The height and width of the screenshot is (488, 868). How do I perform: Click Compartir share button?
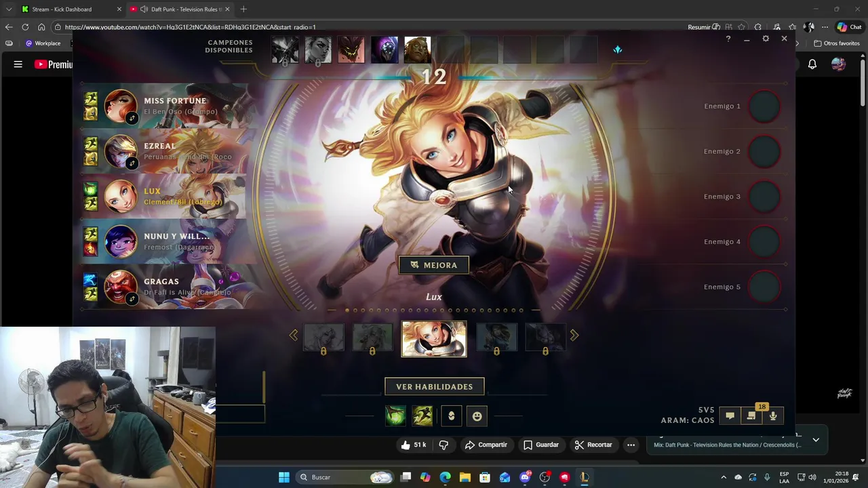pos(486,445)
